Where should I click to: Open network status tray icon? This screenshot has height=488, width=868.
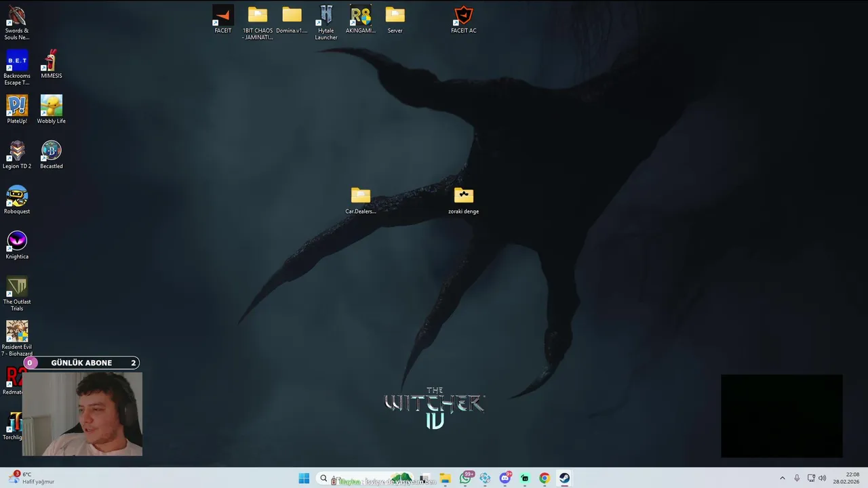pos(811,479)
